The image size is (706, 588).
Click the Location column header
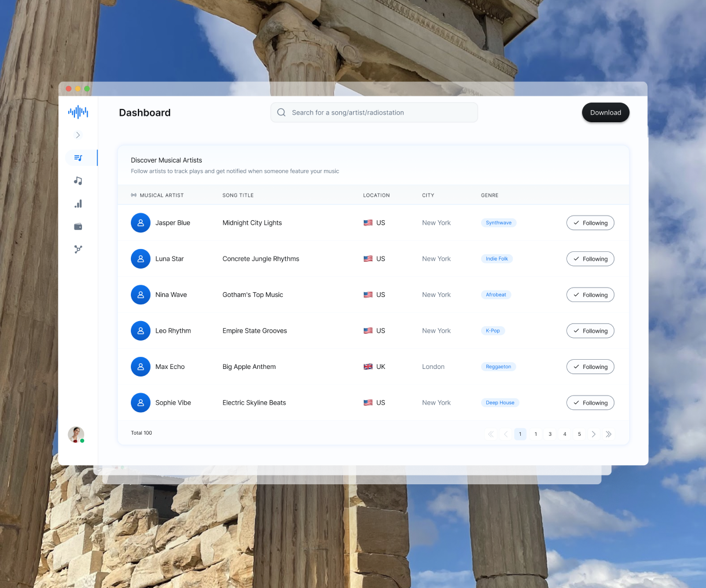[x=377, y=195]
